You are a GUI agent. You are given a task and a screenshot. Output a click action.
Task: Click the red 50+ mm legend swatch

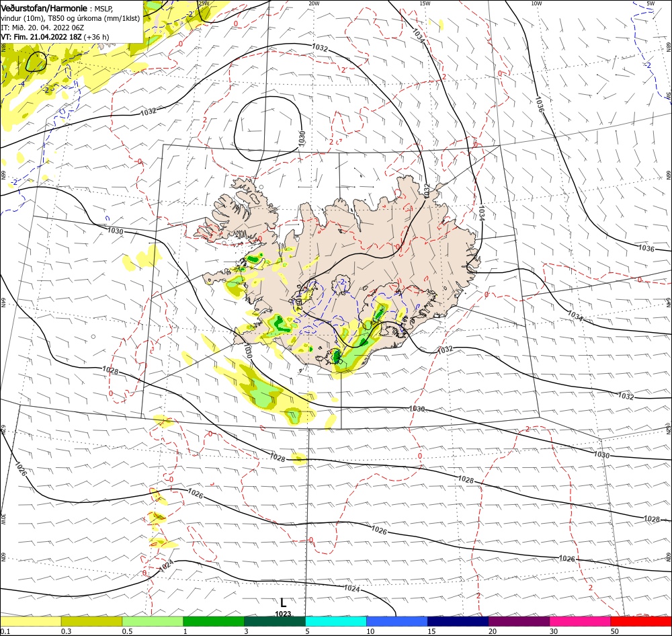click(641, 621)
